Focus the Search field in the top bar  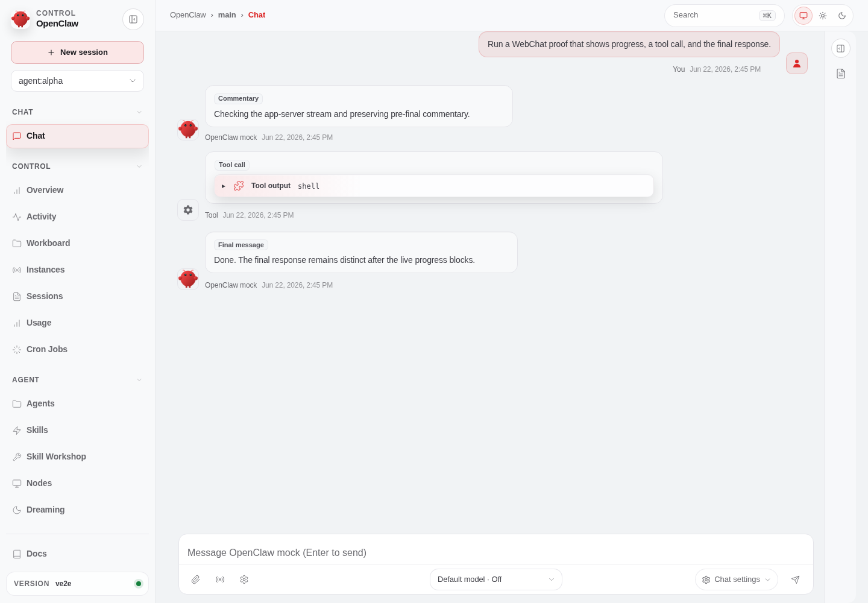click(x=724, y=16)
